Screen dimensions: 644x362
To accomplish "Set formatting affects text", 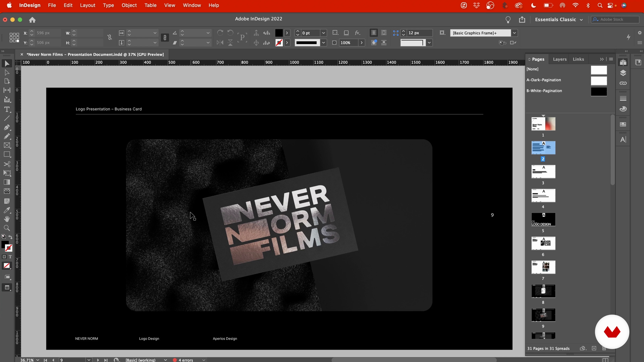I will tap(10, 257).
